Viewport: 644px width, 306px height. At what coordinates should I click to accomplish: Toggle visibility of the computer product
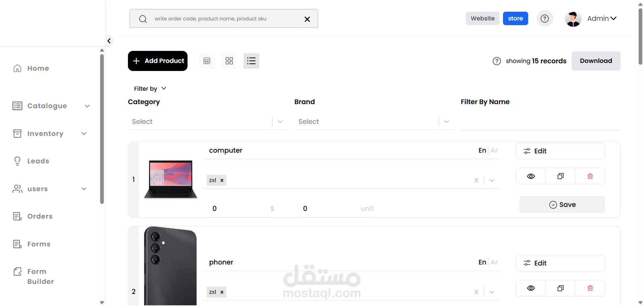[x=531, y=176]
